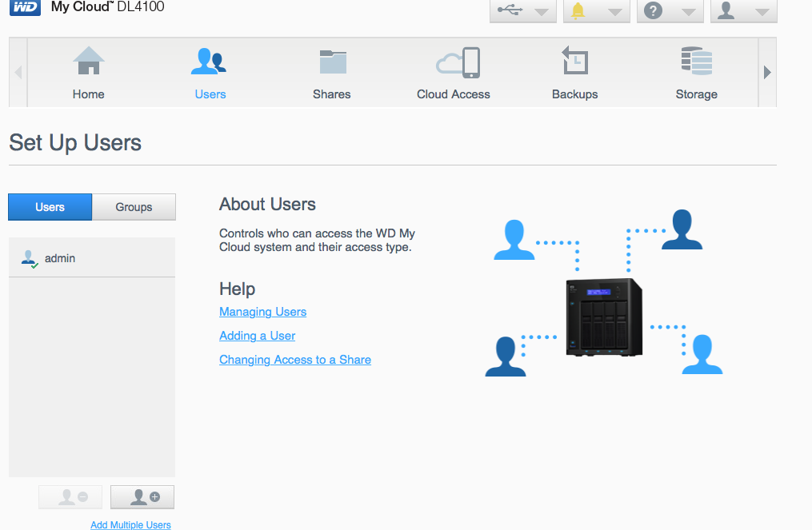Show previous navigation items with left arrow
812x530 pixels.
coord(18,72)
